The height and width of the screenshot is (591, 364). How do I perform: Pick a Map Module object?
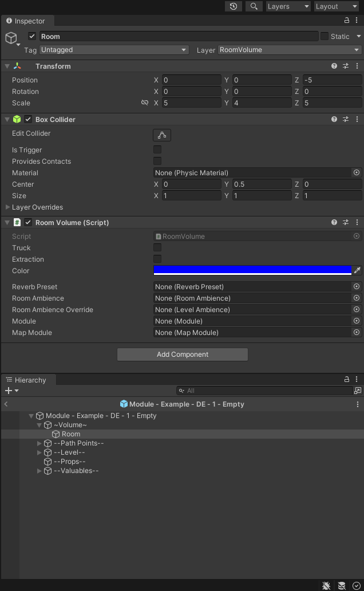pos(357,332)
